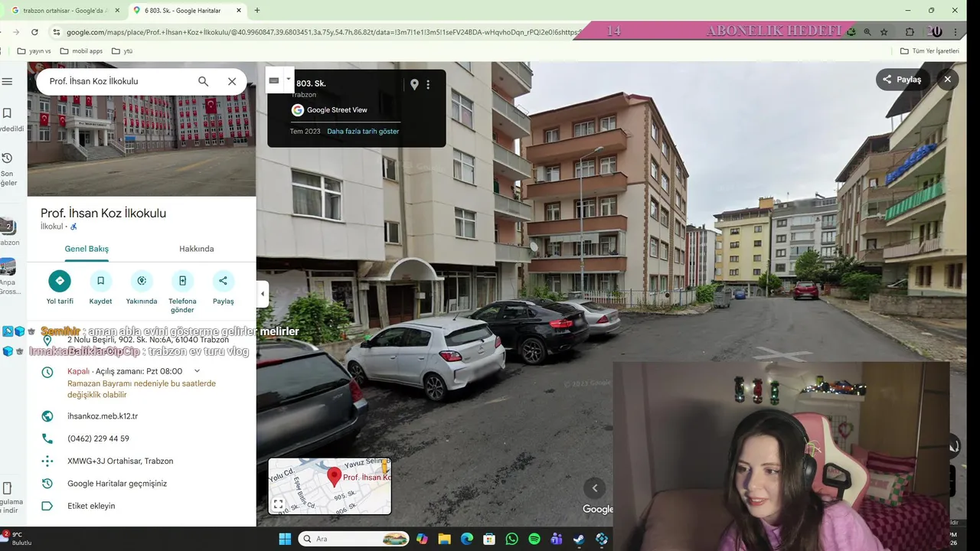980x551 pixels.
Task: Open the browser extensions puzzle icon
Action: point(910,32)
